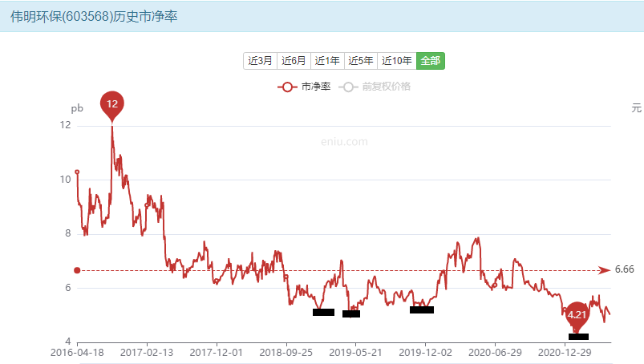Image resolution: width=644 pixels, height=364 pixels.
Task: Click the x-axis date 2016-04-18
Action: [x=77, y=353]
